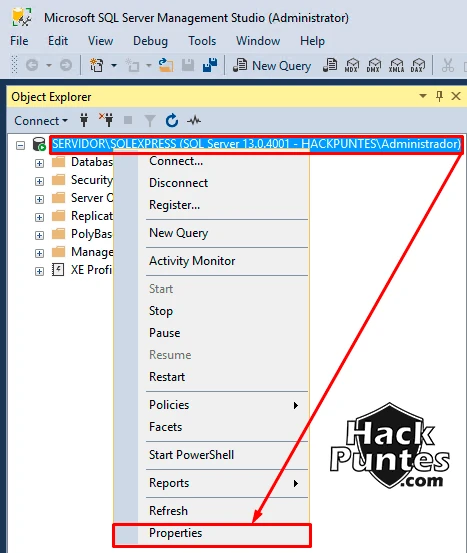The height and width of the screenshot is (553, 467).
Task: Open the Navigate Backward history dropdown arrow
Action: 49,66
